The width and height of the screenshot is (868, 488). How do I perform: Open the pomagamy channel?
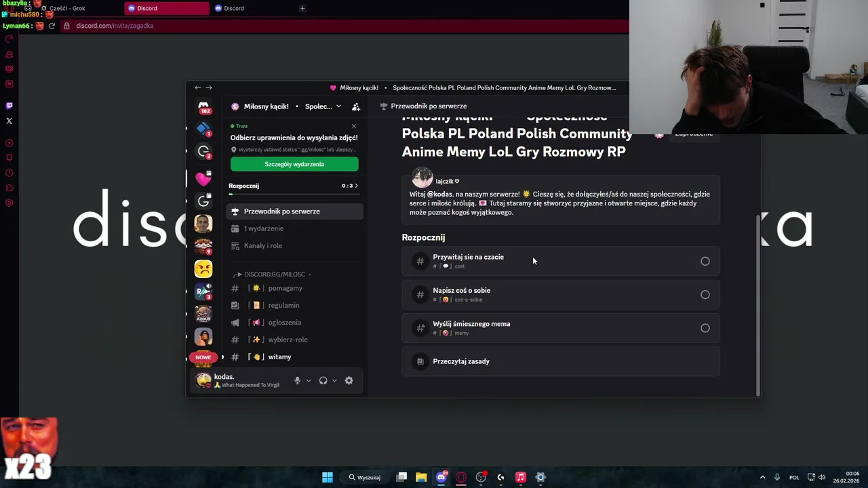coord(294,288)
